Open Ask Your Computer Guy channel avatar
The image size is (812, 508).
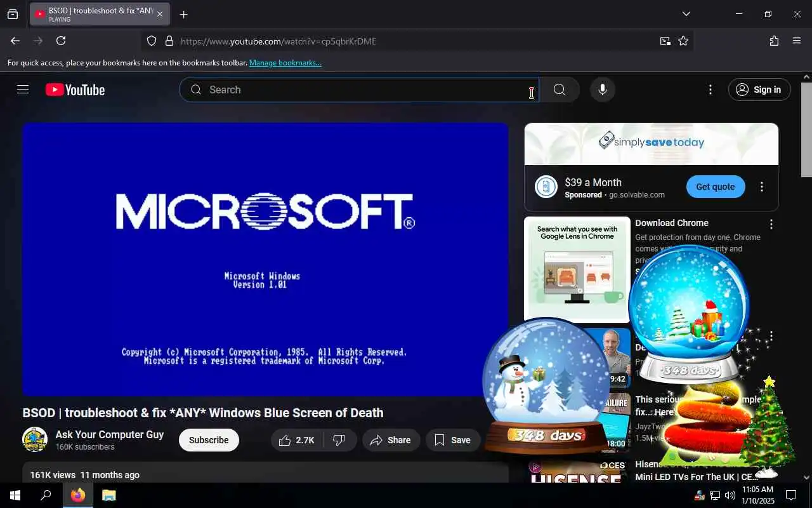tap(35, 439)
